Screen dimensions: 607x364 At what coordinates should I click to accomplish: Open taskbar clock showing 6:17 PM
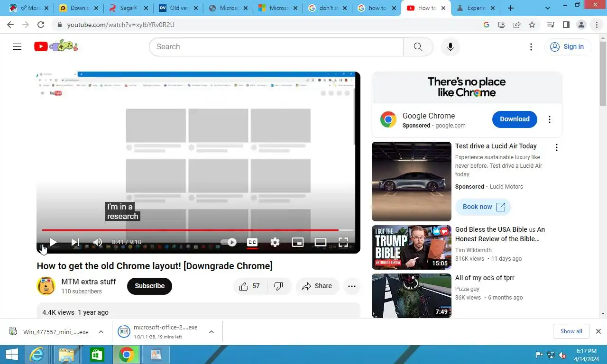tap(587, 355)
